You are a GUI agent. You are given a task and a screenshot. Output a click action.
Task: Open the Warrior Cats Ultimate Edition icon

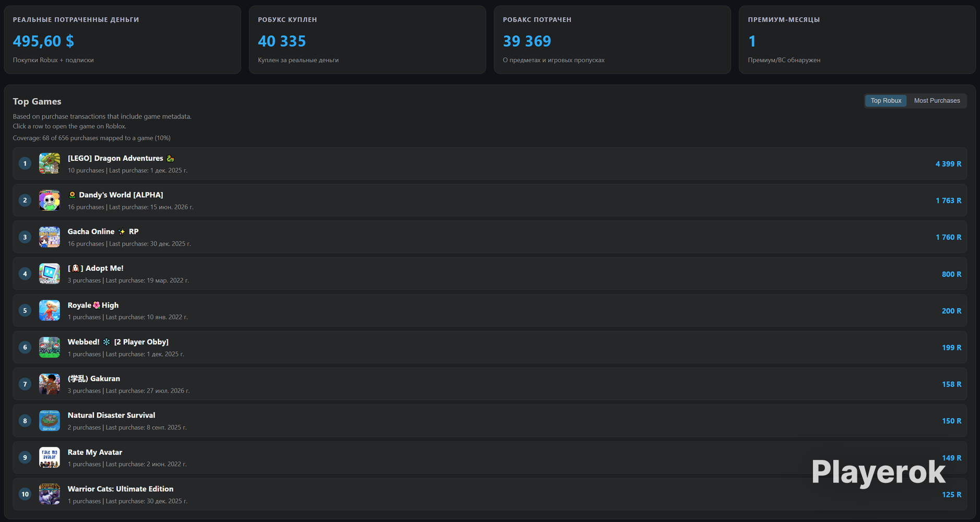click(50, 494)
